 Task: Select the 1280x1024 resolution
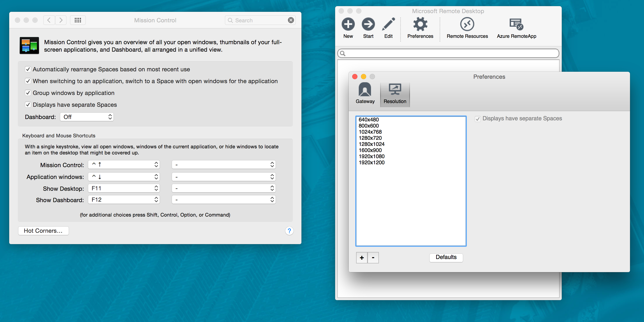(411, 144)
